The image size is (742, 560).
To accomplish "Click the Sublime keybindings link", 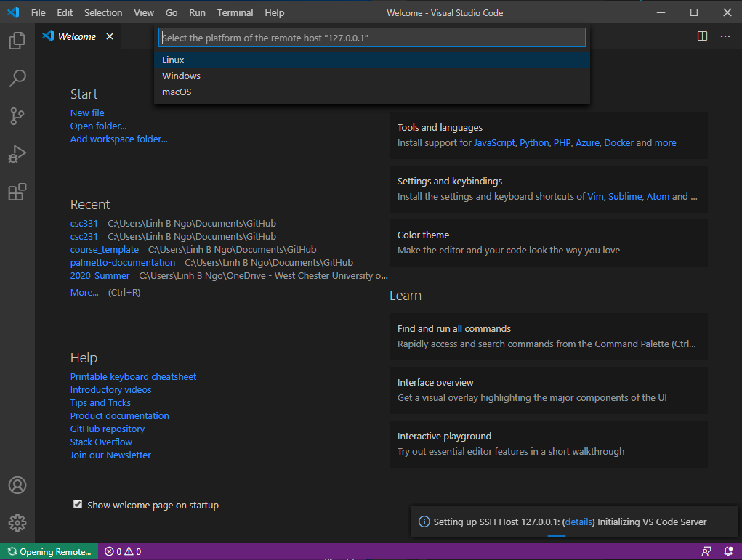I will click(625, 197).
